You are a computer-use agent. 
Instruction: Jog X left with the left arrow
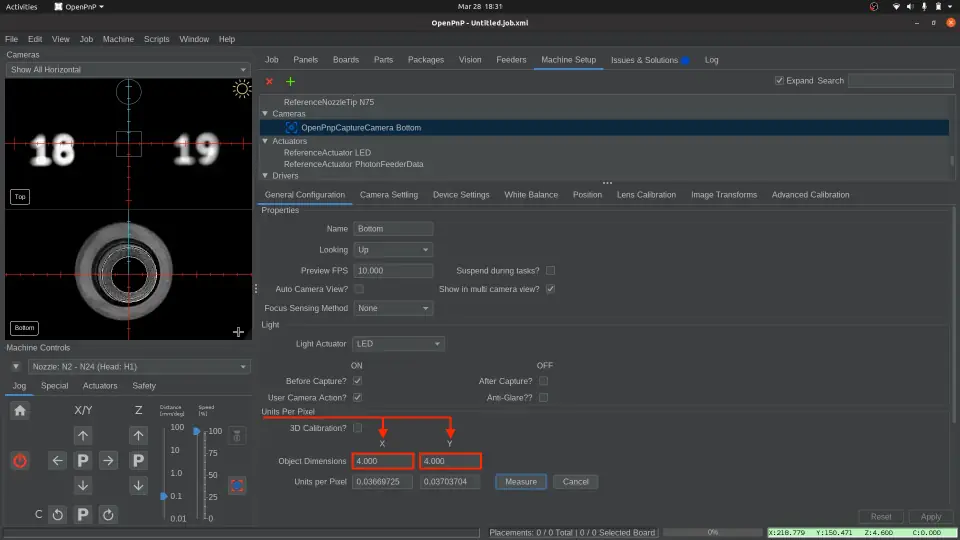tap(58, 460)
